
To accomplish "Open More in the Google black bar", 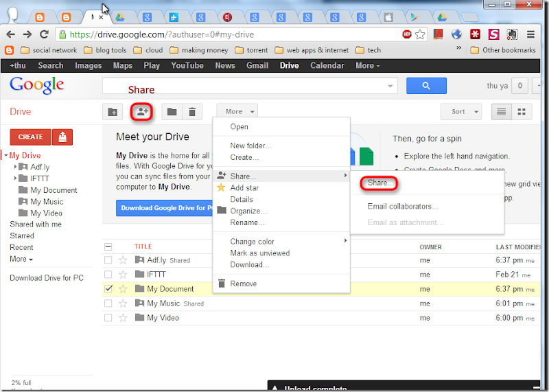I will 367,65.
